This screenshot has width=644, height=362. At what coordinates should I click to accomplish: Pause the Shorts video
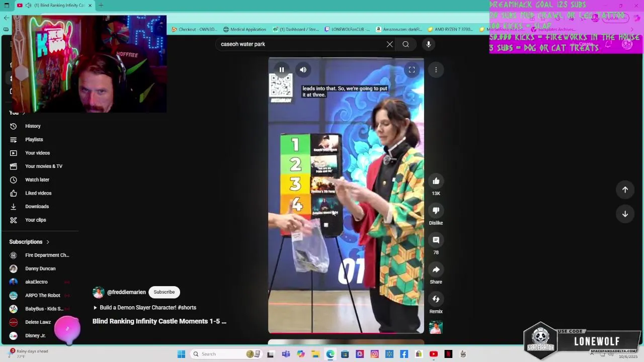tap(282, 70)
